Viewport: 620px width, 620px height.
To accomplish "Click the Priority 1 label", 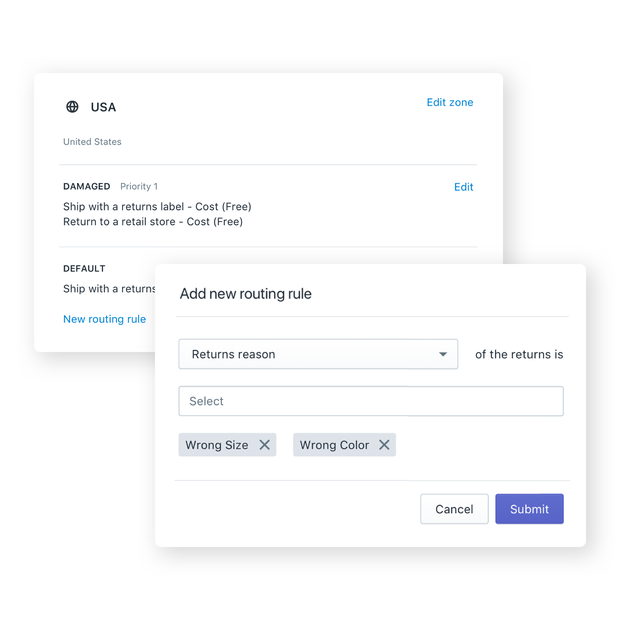I will click(139, 187).
